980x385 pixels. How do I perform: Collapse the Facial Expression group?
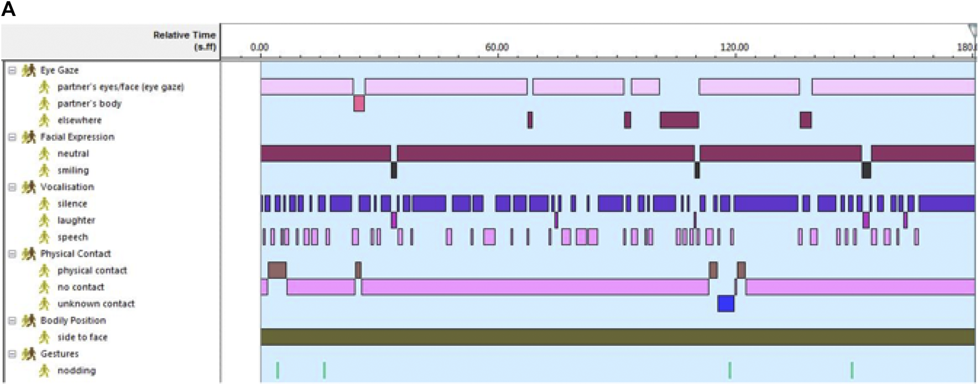[12, 137]
